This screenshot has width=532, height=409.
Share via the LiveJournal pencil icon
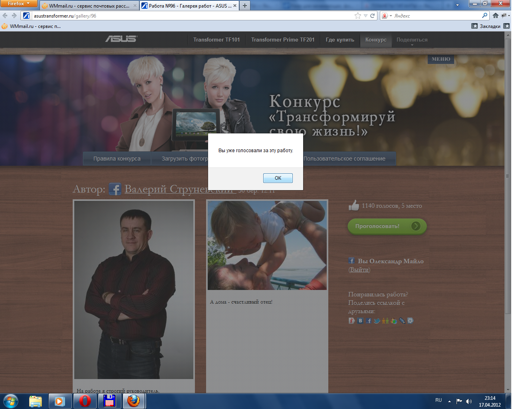(x=402, y=320)
